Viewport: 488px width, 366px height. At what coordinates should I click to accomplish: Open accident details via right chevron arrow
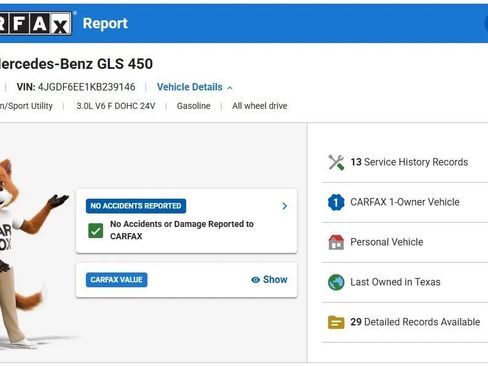point(284,206)
